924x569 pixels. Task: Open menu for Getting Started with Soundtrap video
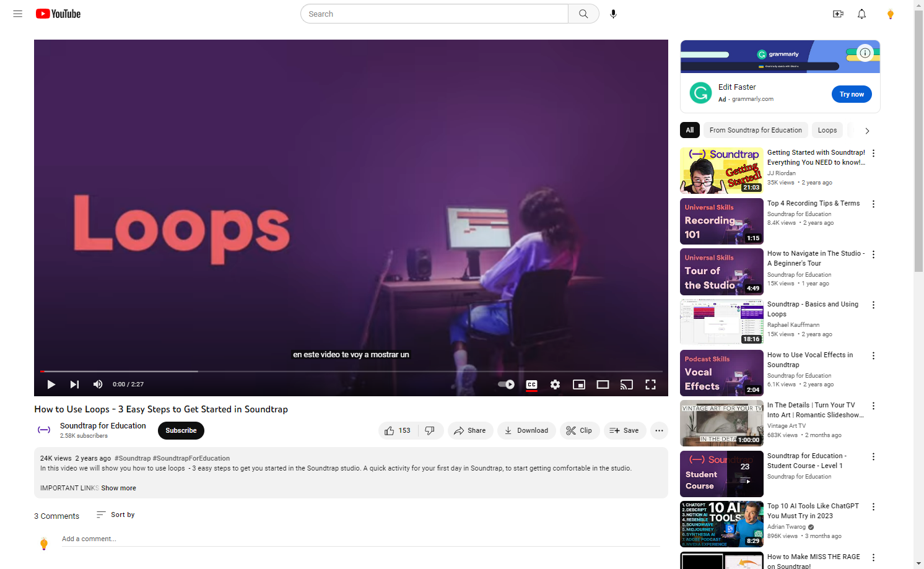[x=874, y=153]
